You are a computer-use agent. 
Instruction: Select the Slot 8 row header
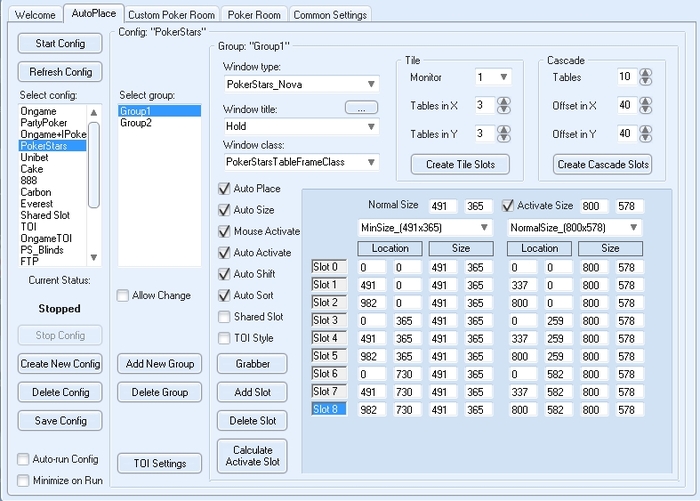[x=329, y=409]
